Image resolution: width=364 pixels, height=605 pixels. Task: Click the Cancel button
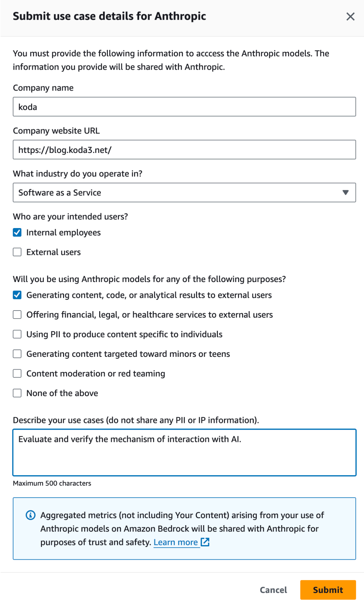coord(273,590)
